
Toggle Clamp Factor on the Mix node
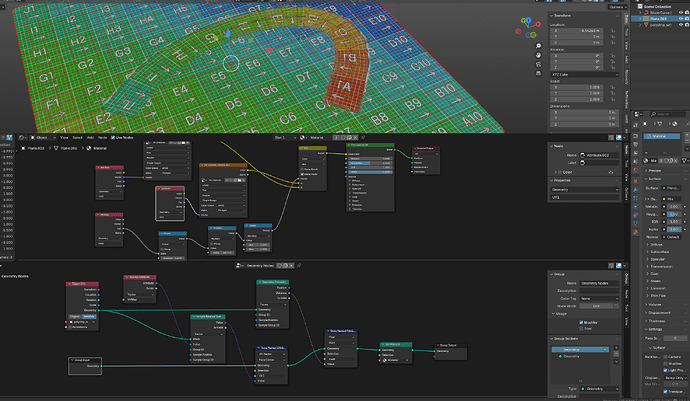pyautogui.click(x=302, y=174)
